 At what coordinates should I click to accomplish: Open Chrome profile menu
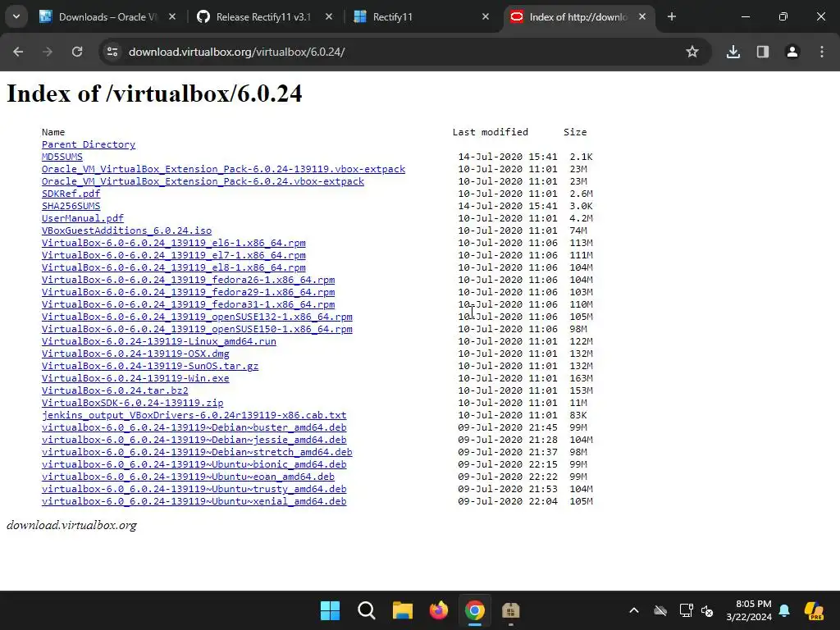point(792,52)
